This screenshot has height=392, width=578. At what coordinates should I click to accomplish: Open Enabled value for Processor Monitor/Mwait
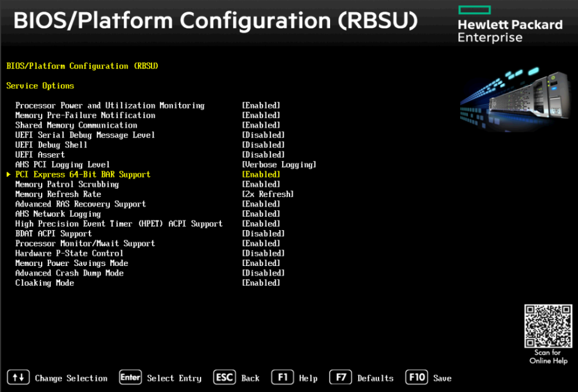[261, 243]
